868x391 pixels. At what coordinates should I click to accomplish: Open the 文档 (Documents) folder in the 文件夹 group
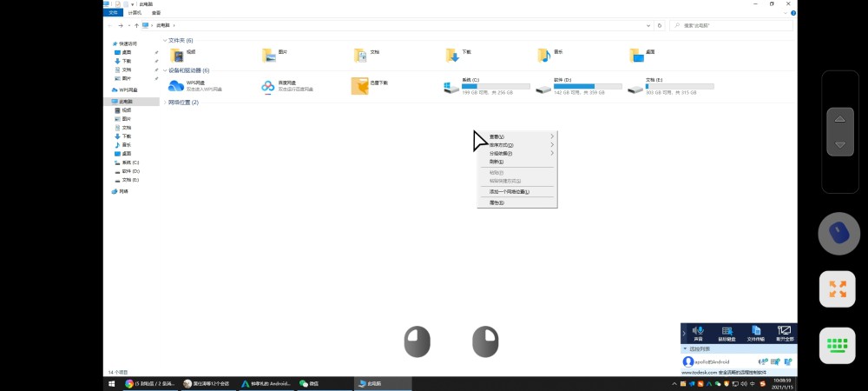pos(360,56)
